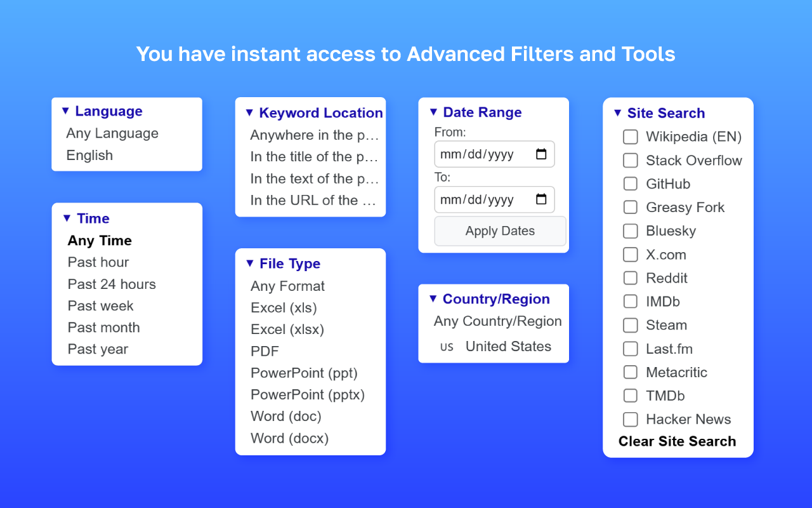Tick the Reddit checkbox
This screenshot has height=508, width=812.
click(630, 278)
